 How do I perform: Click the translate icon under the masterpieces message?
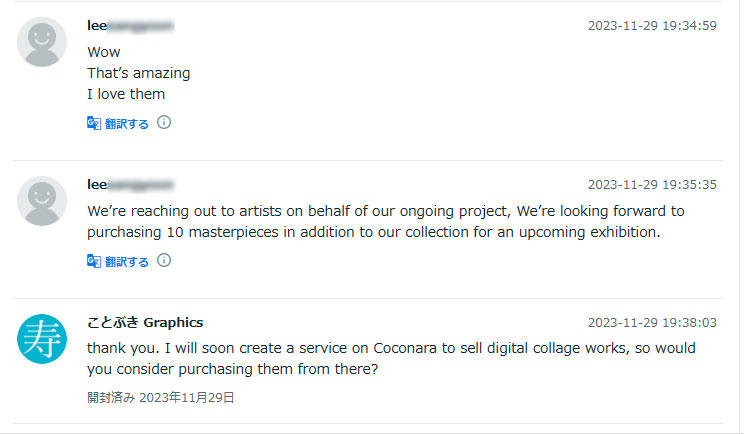[x=94, y=261]
